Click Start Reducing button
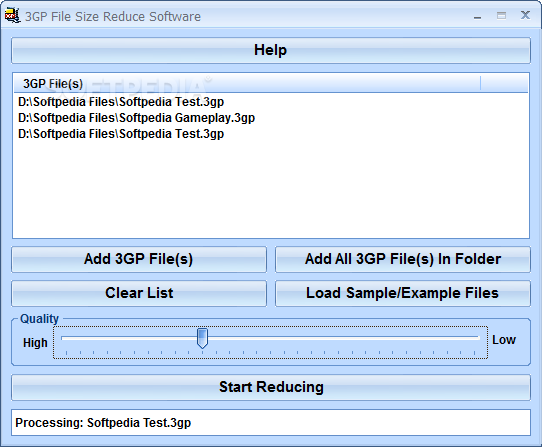The width and height of the screenshot is (542, 447). click(271, 387)
